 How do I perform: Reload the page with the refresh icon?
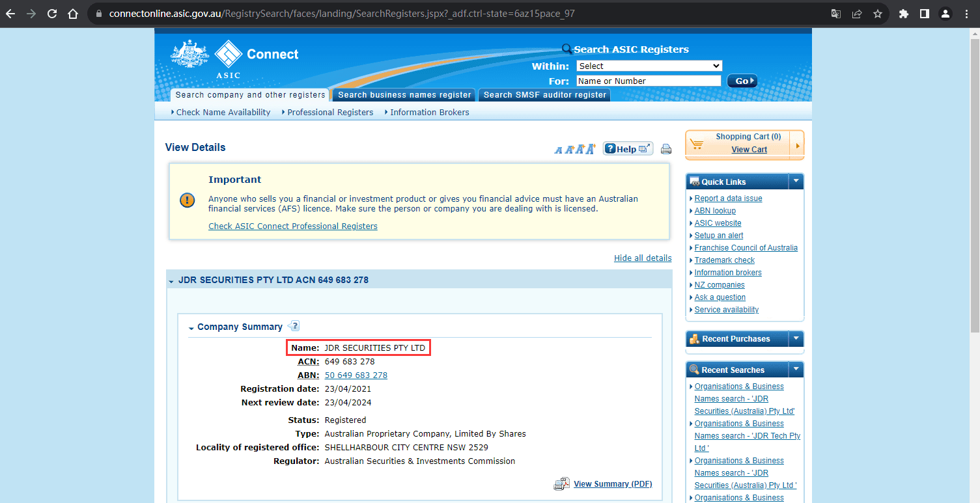click(x=52, y=14)
